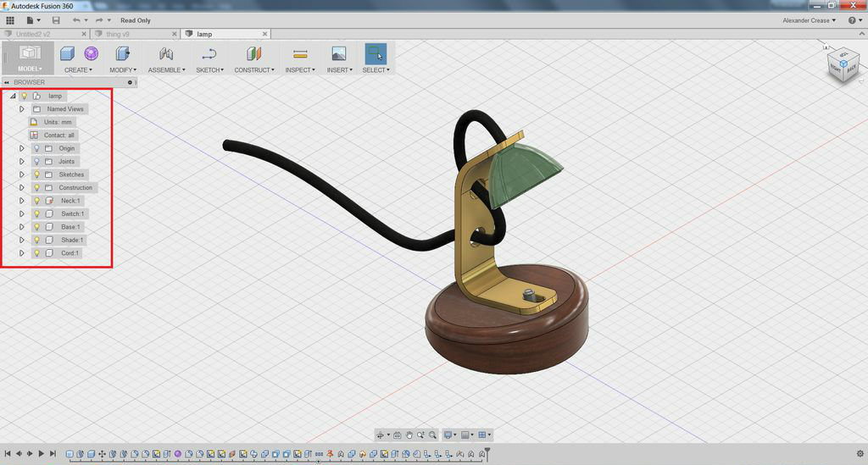Open Display Settings monitor icon
868x465 pixels.
click(448, 435)
